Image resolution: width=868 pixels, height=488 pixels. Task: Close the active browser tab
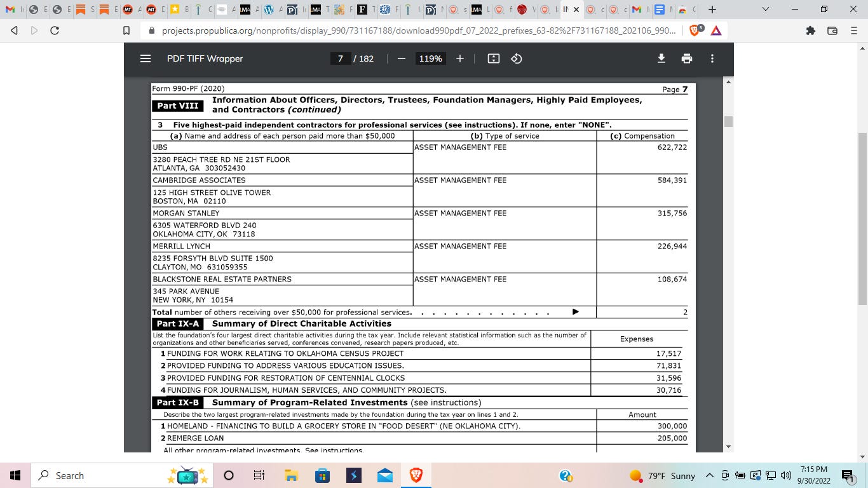click(x=576, y=10)
